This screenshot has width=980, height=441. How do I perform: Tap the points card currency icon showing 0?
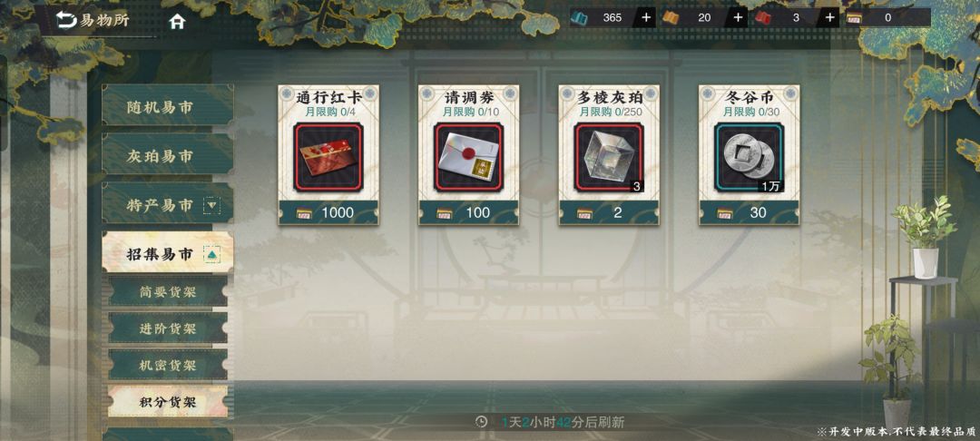[855, 17]
